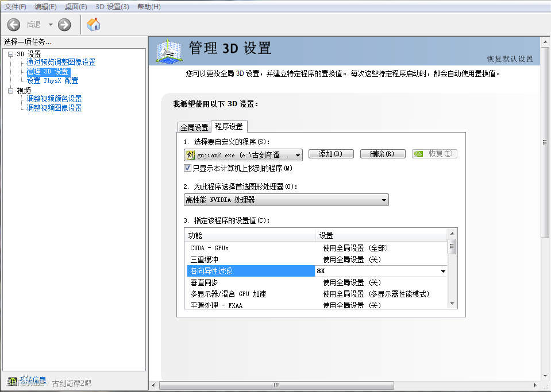Screen dimensions: 551x392
Task: Select the 三重缓冲 settings row
Action: point(316,259)
